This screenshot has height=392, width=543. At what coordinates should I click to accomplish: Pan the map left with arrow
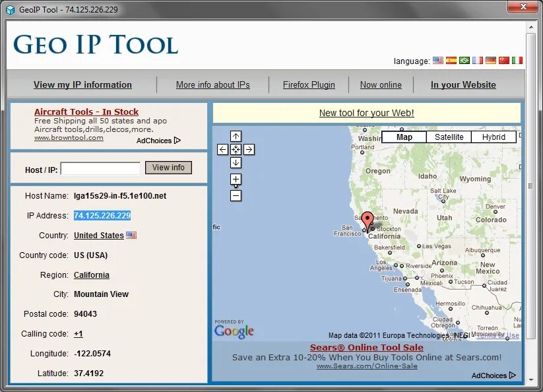222,150
